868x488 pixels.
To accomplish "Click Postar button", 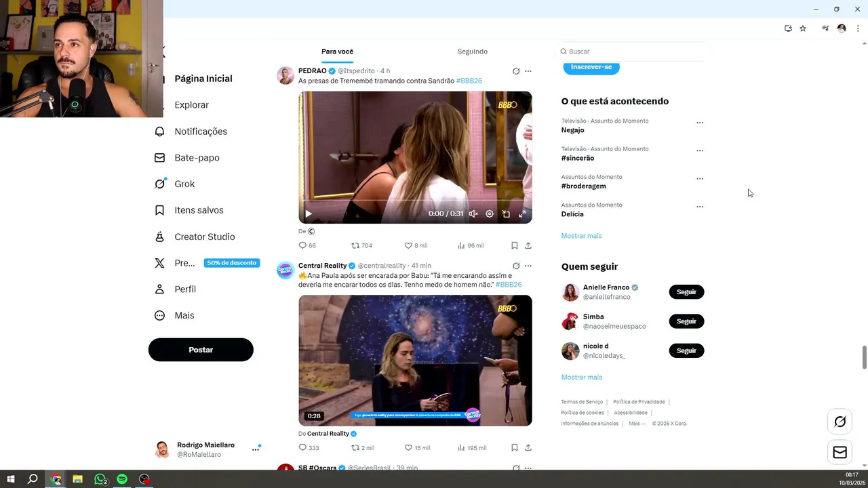I will click(x=201, y=350).
